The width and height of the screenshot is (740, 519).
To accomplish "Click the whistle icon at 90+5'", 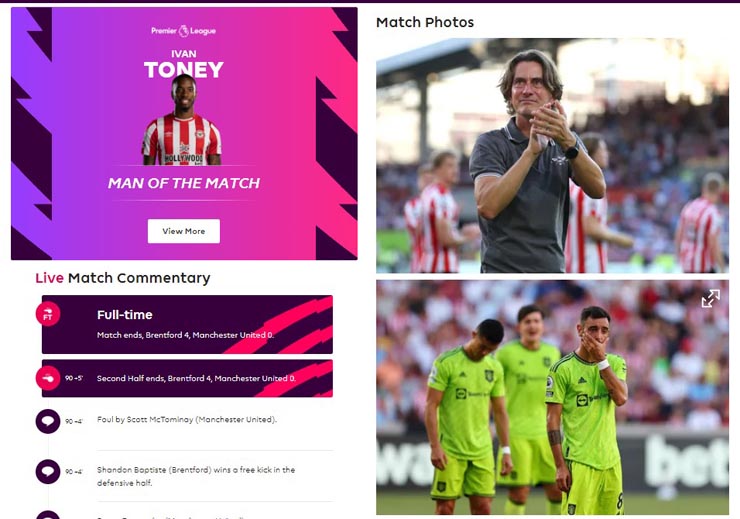I will tap(48, 378).
